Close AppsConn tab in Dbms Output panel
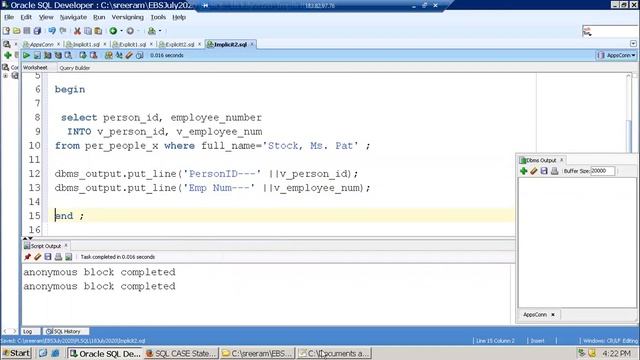This screenshot has height=360, width=640. point(553,315)
